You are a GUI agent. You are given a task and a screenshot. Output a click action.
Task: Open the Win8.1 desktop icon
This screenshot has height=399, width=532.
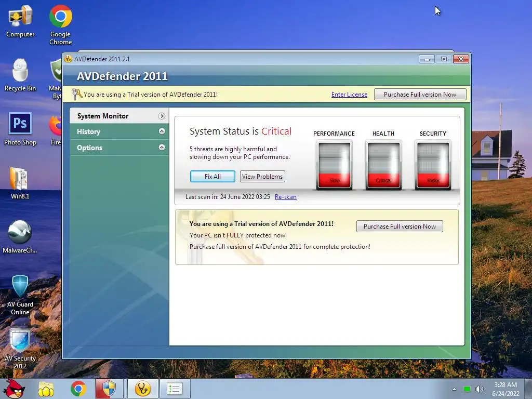20,183
